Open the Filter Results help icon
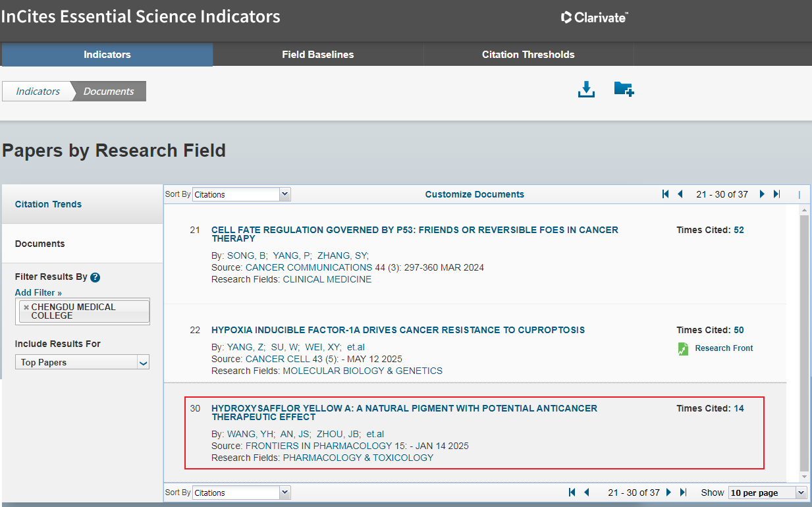 click(x=95, y=277)
